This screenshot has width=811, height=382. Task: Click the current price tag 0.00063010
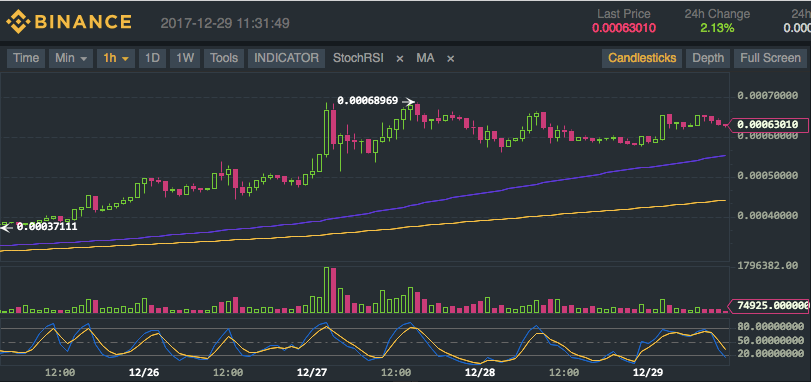click(768, 125)
